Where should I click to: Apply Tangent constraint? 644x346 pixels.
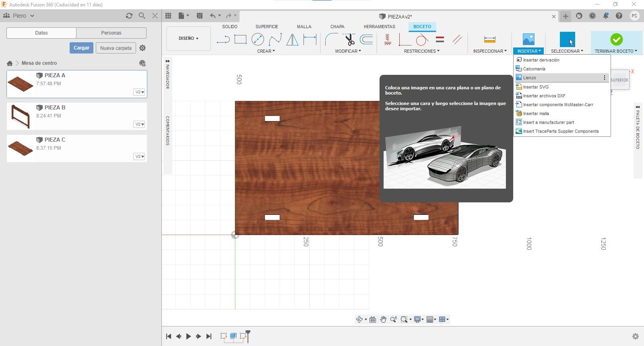click(421, 39)
